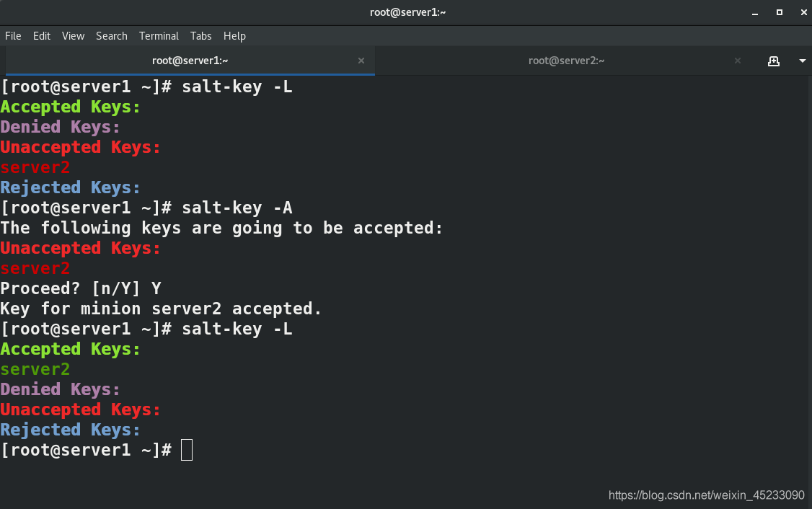Open the Search menu

pos(111,36)
